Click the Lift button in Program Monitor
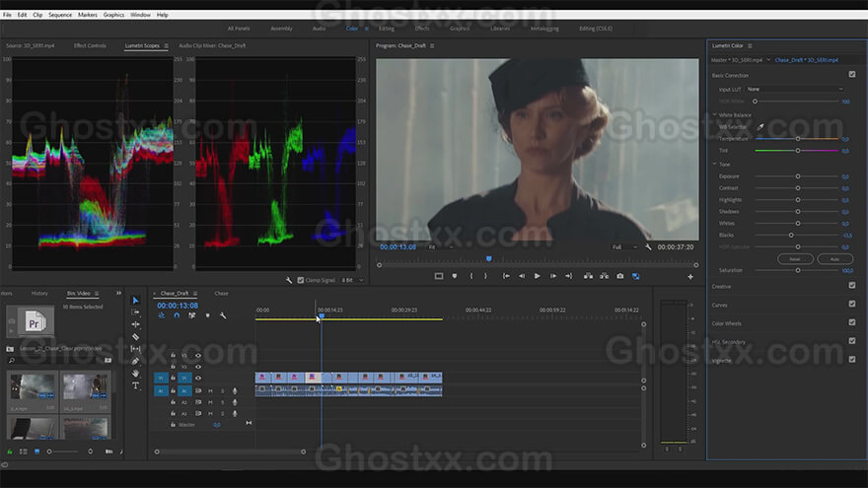 pos(589,275)
